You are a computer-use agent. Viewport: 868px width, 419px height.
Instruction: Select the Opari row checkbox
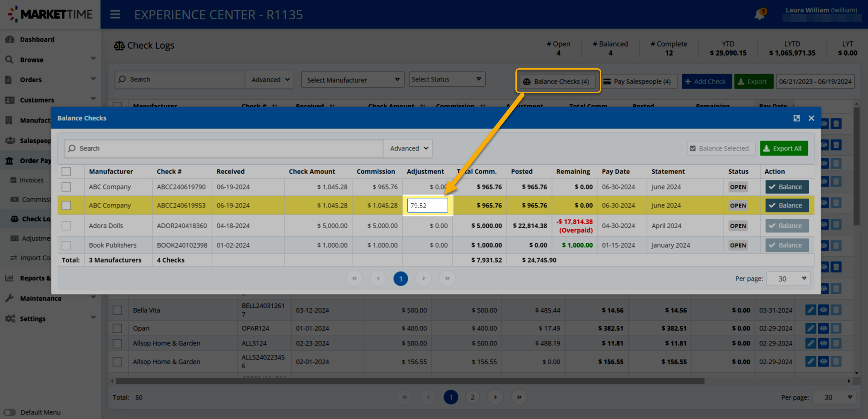(x=118, y=329)
